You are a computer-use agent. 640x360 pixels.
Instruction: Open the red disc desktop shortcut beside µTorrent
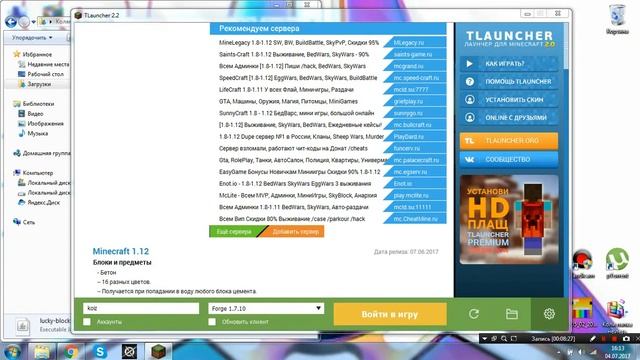582,263
